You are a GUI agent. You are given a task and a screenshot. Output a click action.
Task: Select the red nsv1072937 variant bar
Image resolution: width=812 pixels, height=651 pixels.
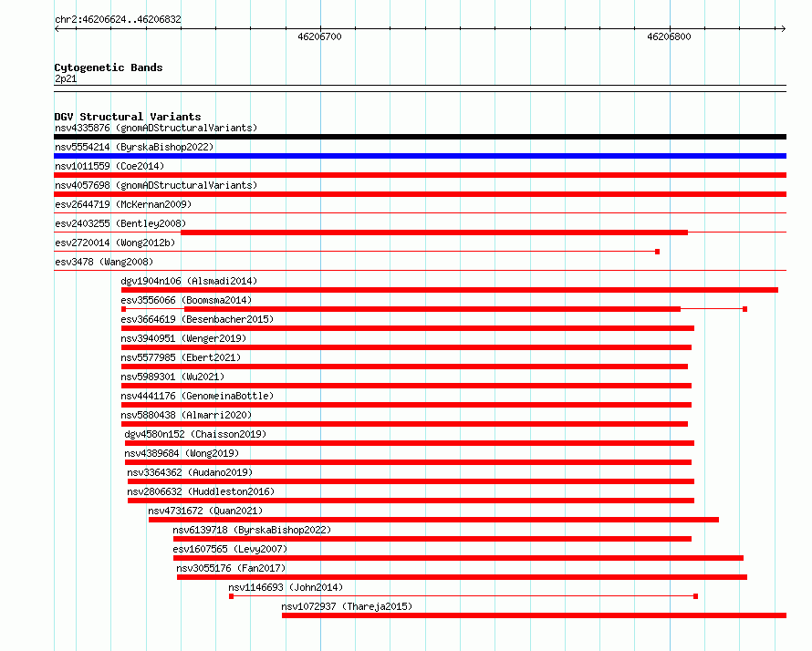(x=534, y=615)
